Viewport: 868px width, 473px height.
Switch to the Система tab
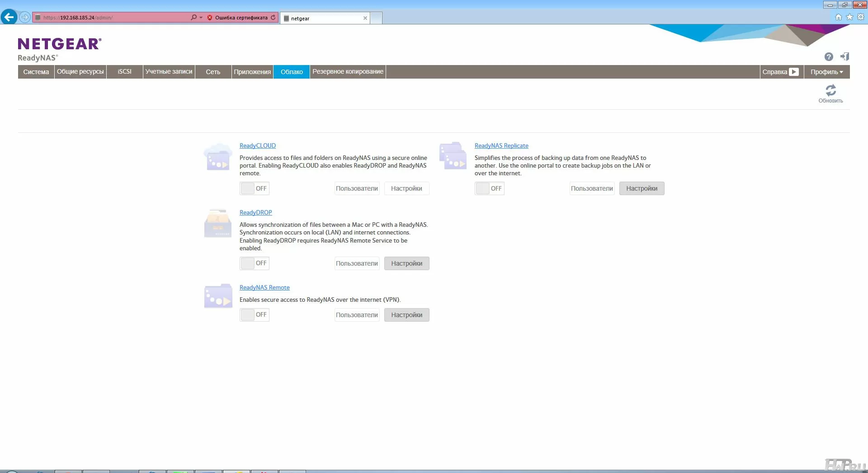pyautogui.click(x=36, y=72)
